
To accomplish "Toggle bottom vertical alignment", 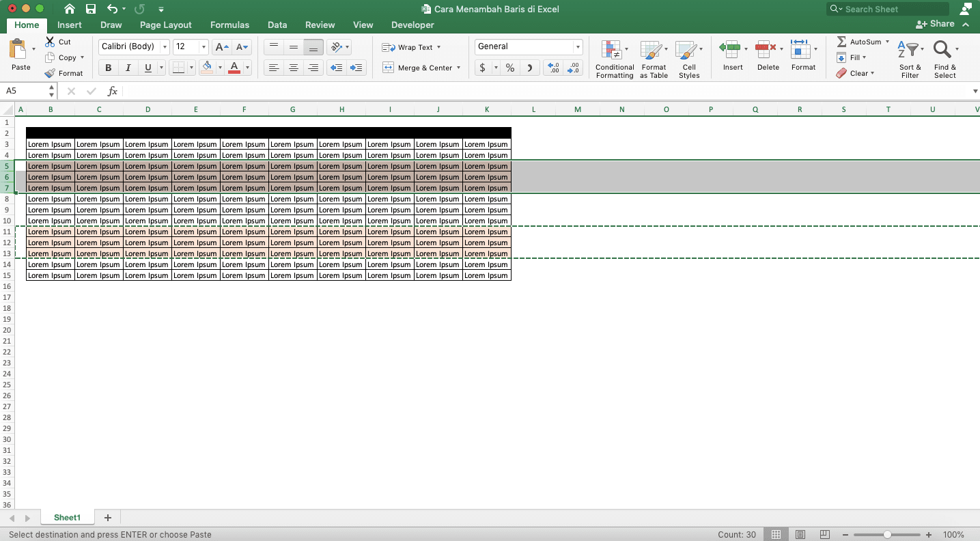I will pos(313,46).
